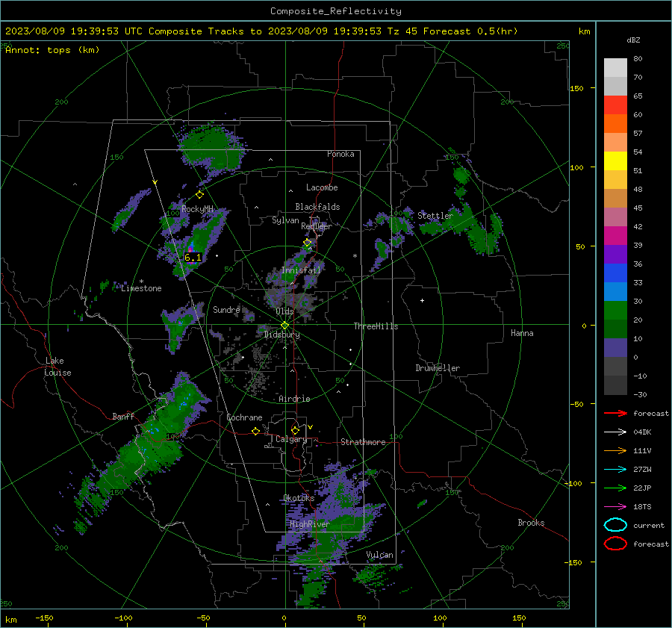This screenshot has width=672, height=628.
Task: Click the HighRiver city label
Action: tap(309, 524)
